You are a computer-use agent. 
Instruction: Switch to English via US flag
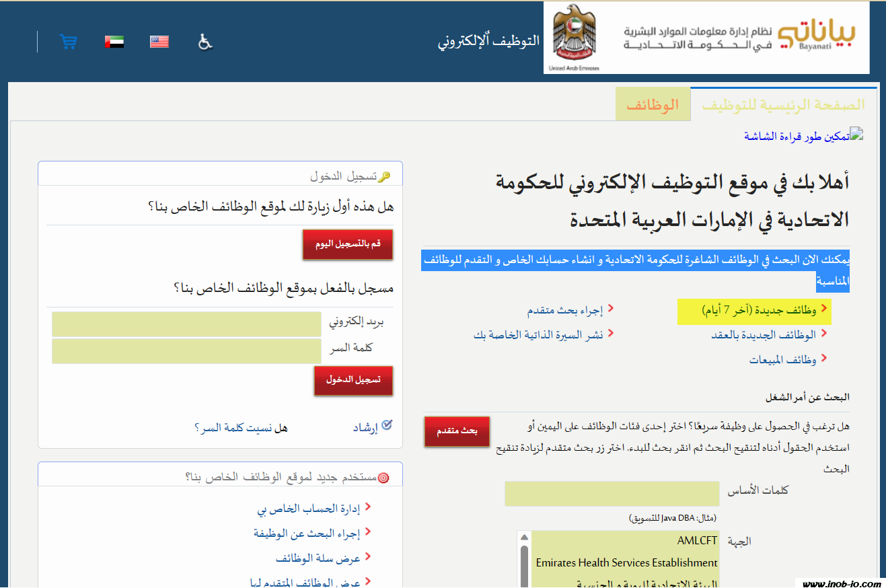point(159,42)
